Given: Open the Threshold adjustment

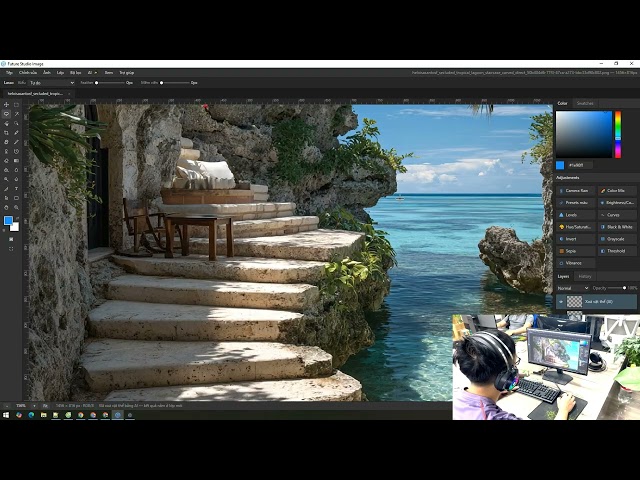Looking at the screenshot, I should click(617, 251).
